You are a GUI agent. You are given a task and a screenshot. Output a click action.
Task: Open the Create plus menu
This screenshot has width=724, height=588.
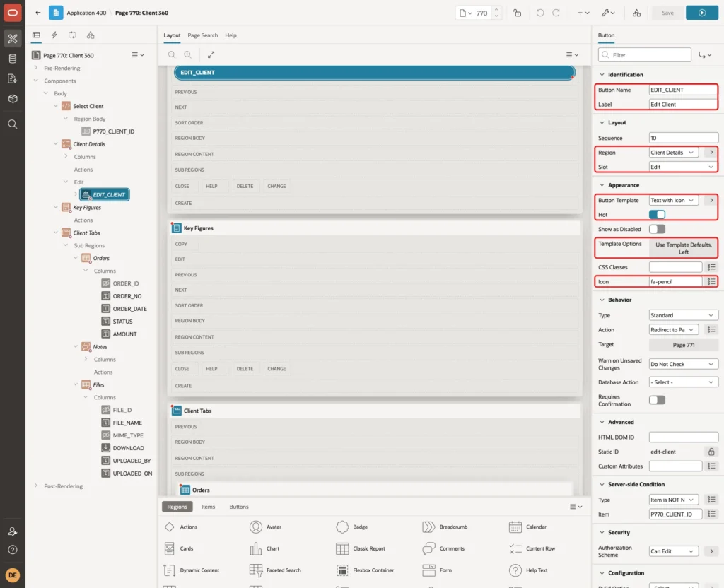click(x=583, y=13)
